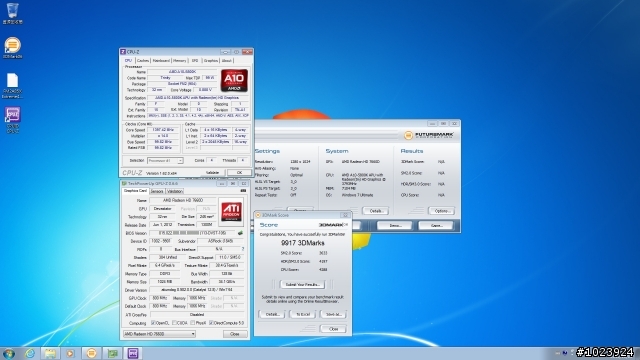This screenshot has height=360, width=640.
Task: Click the Demo button in 3DMark window
Action: coord(394,225)
